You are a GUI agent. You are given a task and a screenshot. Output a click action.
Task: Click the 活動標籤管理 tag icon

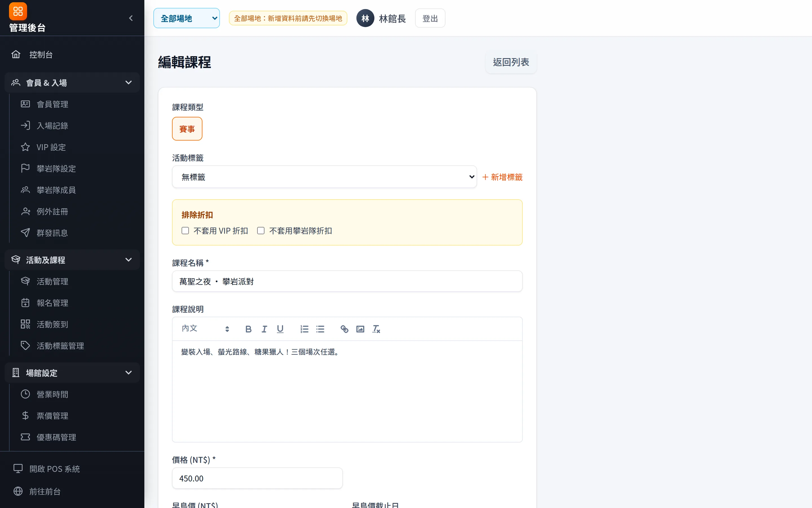[25, 346]
